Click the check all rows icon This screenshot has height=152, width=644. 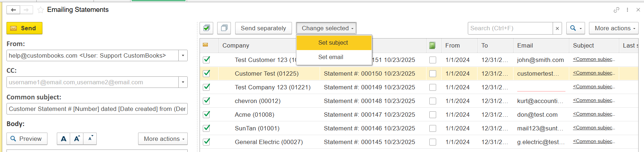pos(206,28)
